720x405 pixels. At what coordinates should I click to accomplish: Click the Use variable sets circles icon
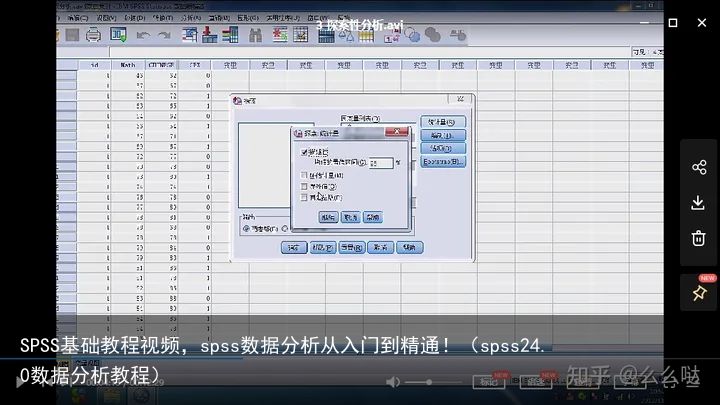tap(412, 35)
